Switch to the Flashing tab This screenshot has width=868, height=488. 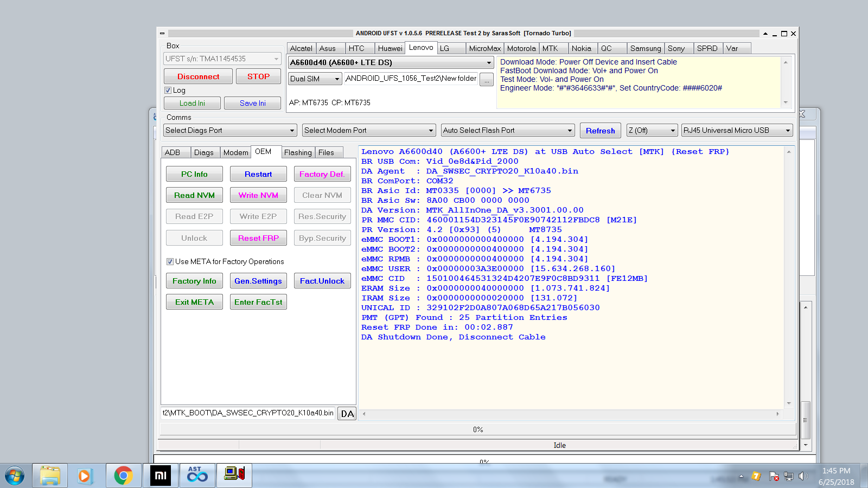click(x=298, y=153)
